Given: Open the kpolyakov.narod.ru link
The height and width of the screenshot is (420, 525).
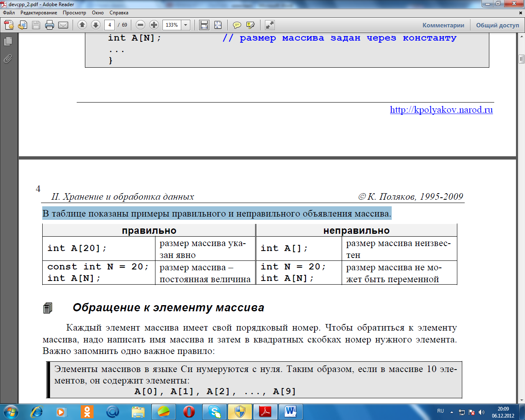Looking at the screenshot, I should coord(441,110).
